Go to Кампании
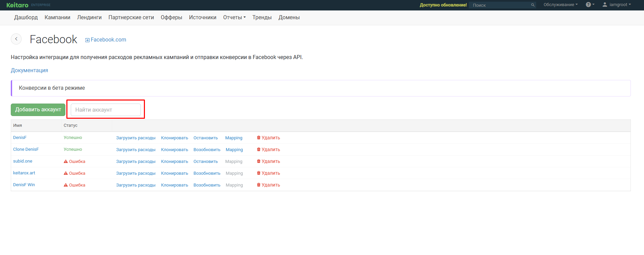The image size is (644, 255). [57, 18]
